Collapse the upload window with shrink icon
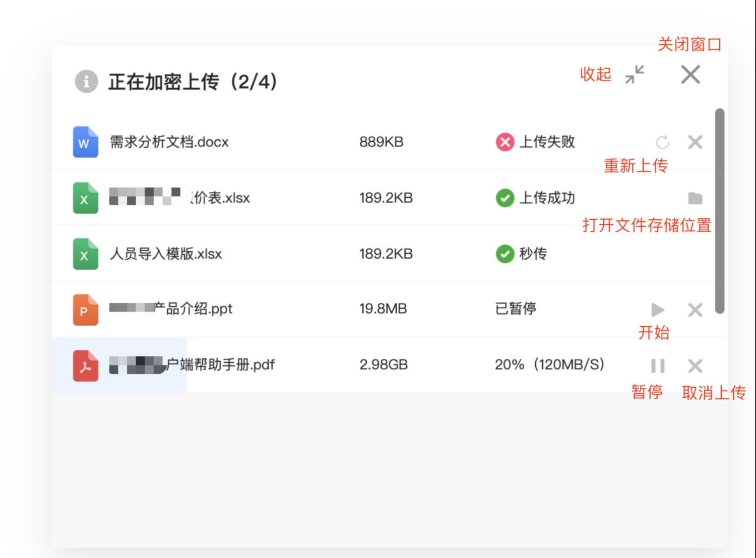The width and height of the screenshot is (756, 558). (635, 74)
